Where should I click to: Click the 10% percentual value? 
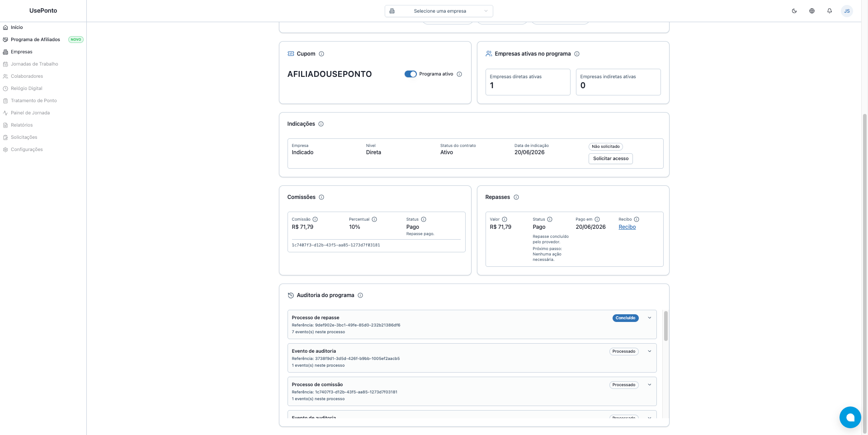point(354,227)
